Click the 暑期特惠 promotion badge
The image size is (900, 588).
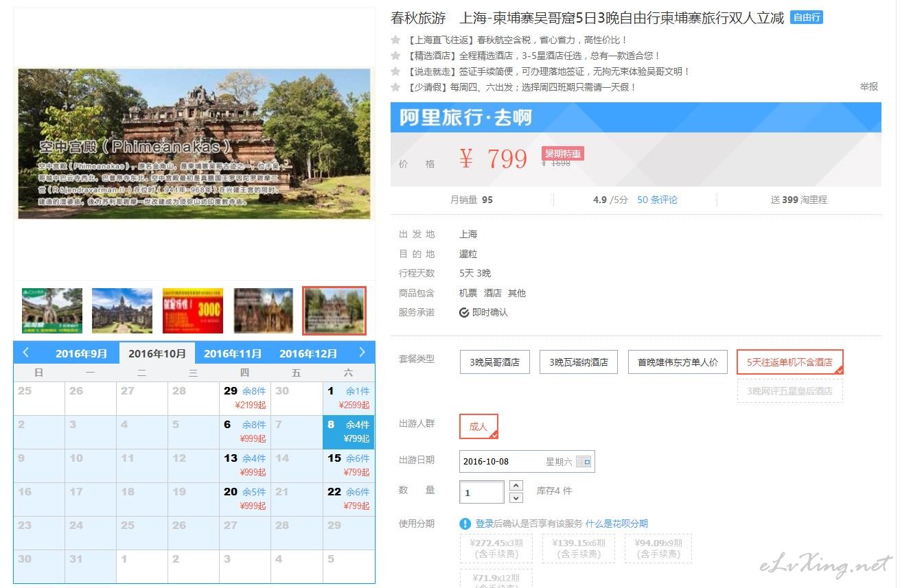coord(563,154)
